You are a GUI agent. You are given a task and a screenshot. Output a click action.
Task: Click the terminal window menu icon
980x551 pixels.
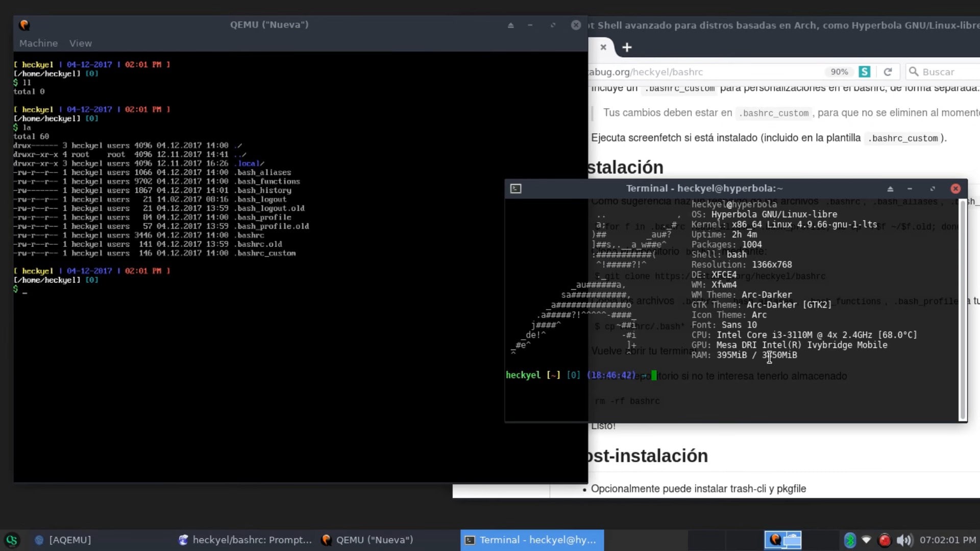[x=516, y=189]
